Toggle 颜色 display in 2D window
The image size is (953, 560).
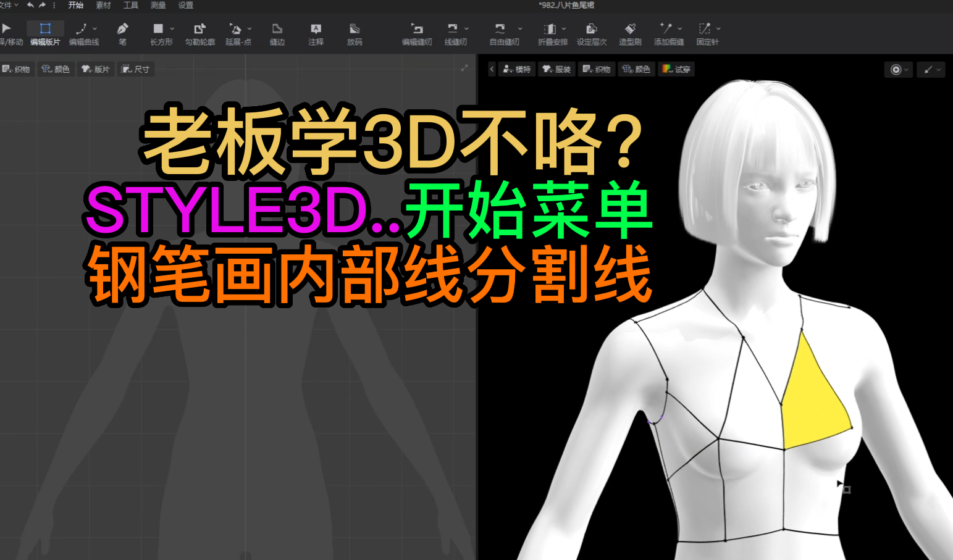click(x=55, y=69)
